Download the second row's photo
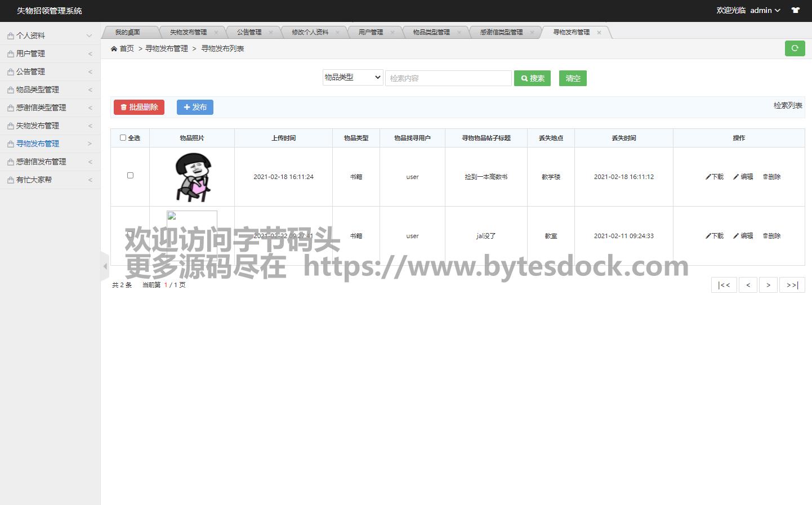This screenshot has width=812, height=505. coord(714,236)
